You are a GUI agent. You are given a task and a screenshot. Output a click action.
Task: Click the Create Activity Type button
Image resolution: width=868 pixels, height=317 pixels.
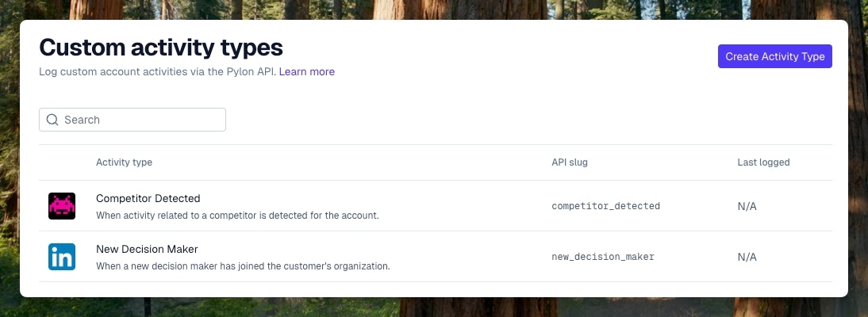click(775, 56)
